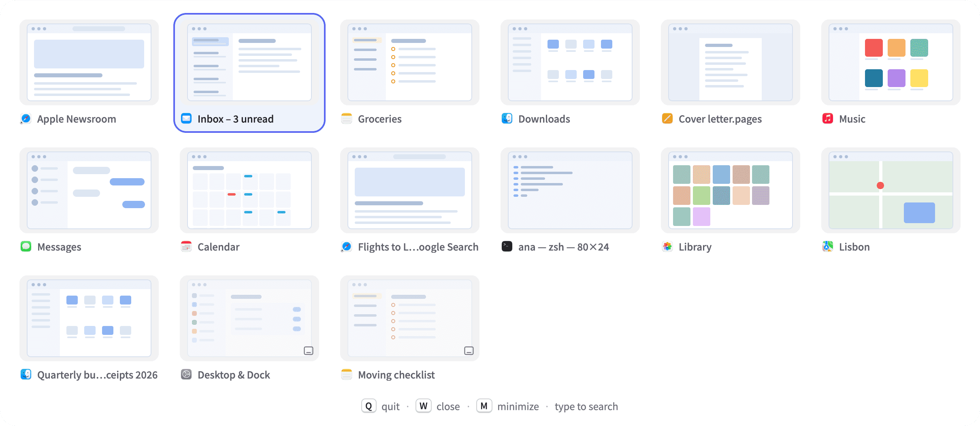Click the Finder icon beside Downloads
Viewport: 980px width, 426px height.
(507, 119)
